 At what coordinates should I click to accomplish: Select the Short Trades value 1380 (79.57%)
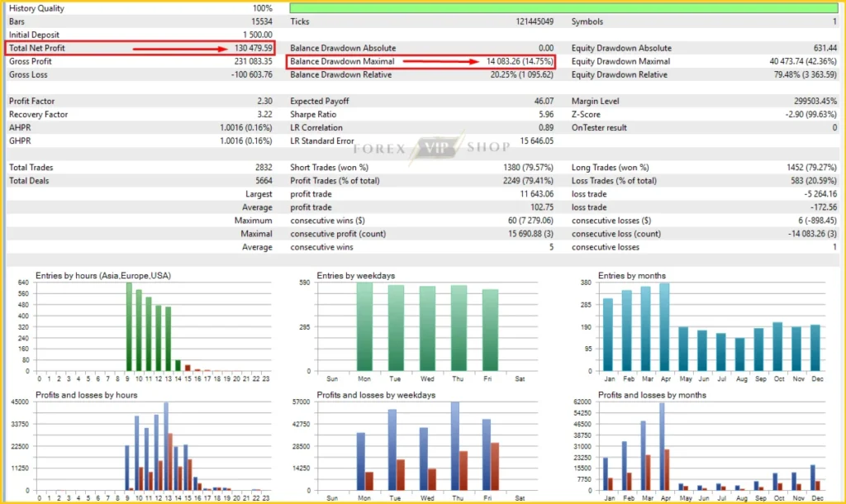(x=528, y=167)
